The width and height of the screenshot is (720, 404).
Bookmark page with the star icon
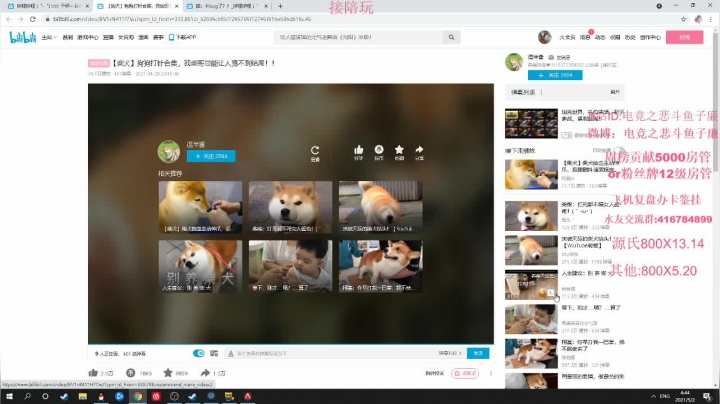tap(683, 19)
